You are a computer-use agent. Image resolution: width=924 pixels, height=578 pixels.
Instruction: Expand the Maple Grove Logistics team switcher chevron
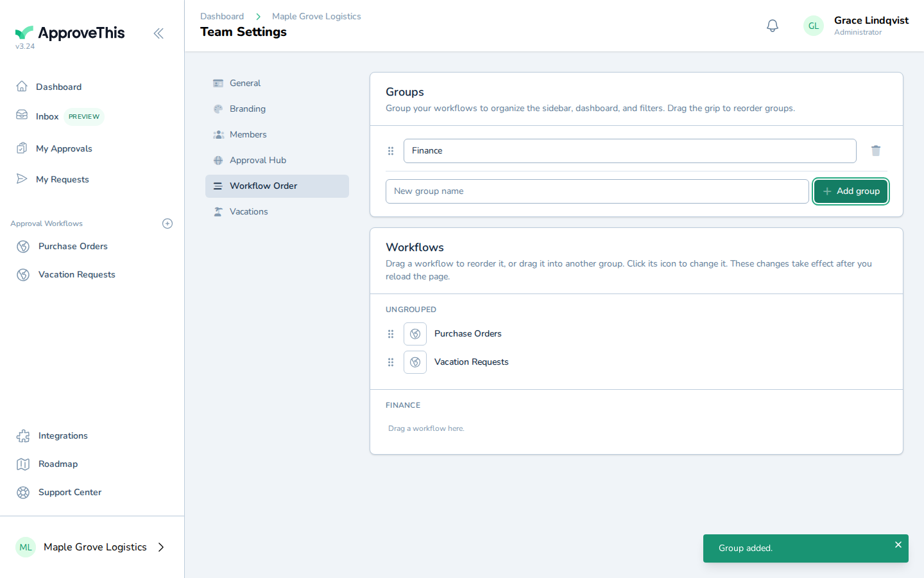(161, 547)
